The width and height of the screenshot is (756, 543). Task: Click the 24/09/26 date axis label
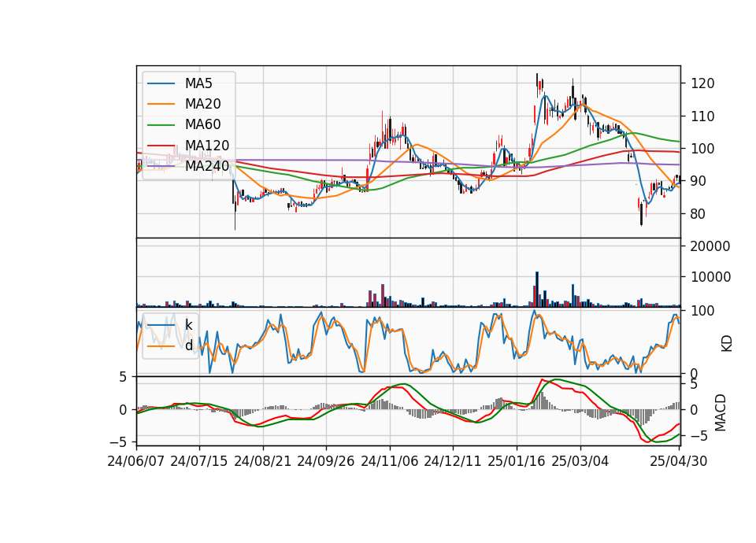(x=326, y=461)
